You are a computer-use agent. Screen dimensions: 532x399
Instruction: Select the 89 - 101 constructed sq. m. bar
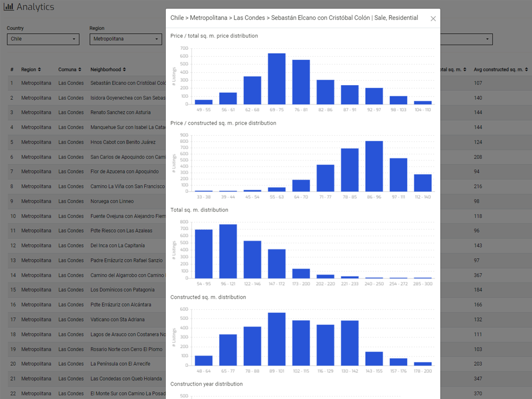[x=276, y=339]
